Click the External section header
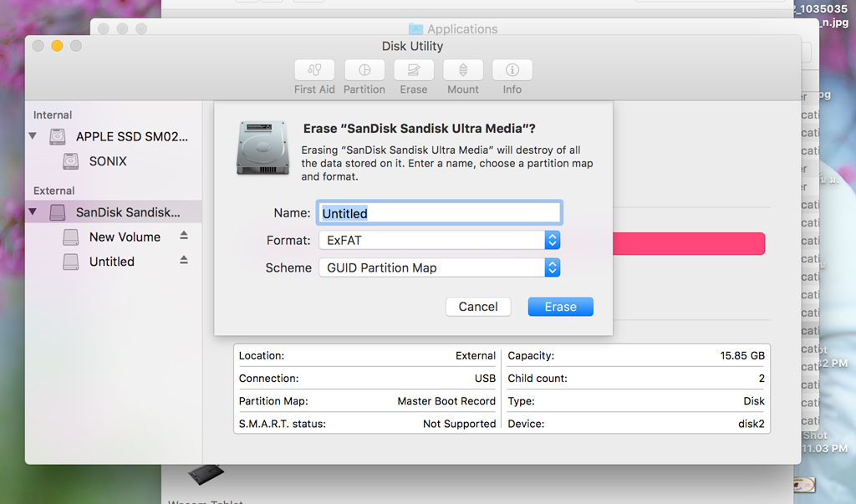This screenshot has width=856, height=504. click(54, 191)
